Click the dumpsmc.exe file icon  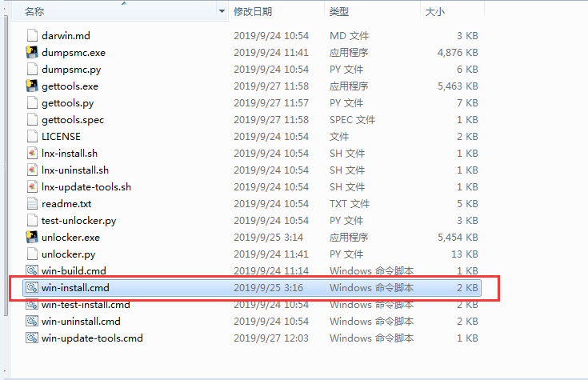pyautogui.click(x=32, y=53)
